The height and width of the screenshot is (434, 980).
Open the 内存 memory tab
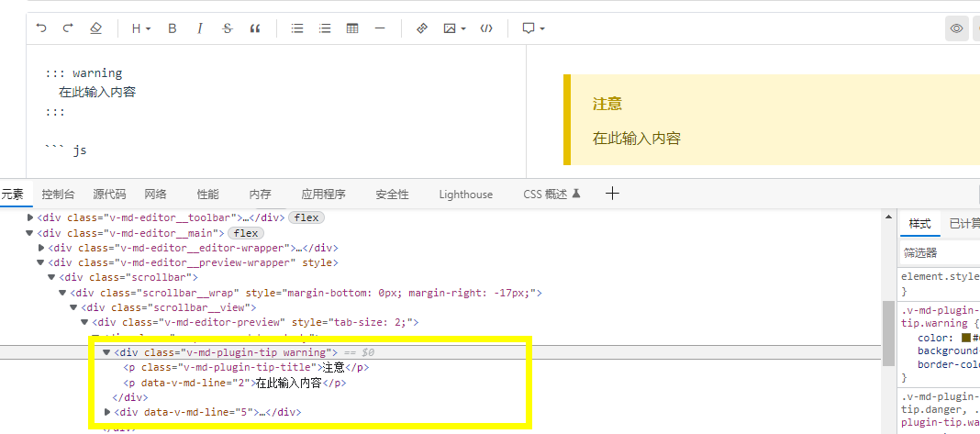[x=260, y=195]
